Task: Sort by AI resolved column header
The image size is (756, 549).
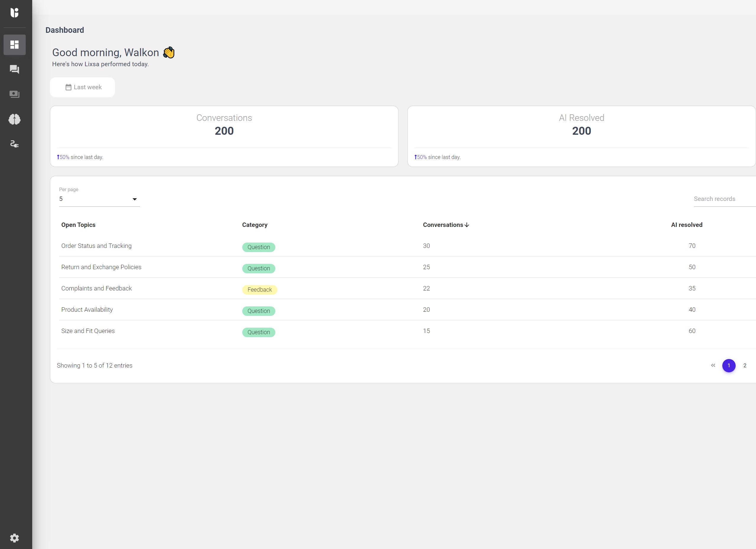Action: 686,225
